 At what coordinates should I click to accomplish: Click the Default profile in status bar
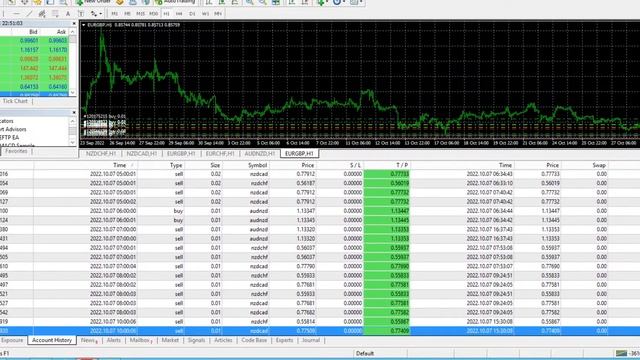pyautogui.click(x=364, y=353)
